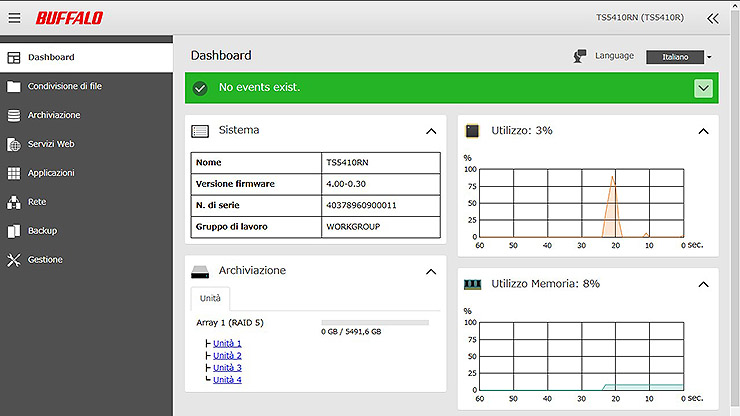Screen dimensions: 740x416
Task: Collapse the Sistema panel
Action: pos(431,131)
